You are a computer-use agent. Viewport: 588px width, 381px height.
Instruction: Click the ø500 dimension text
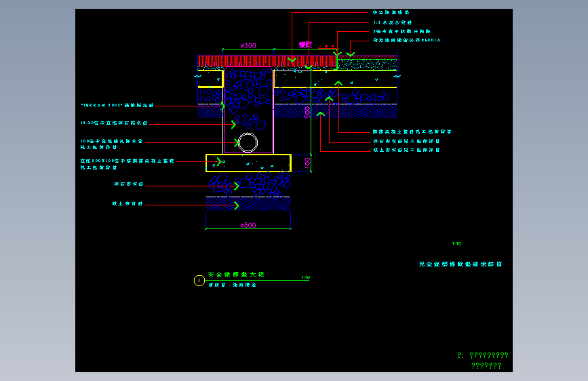click(x=248, y=225)
